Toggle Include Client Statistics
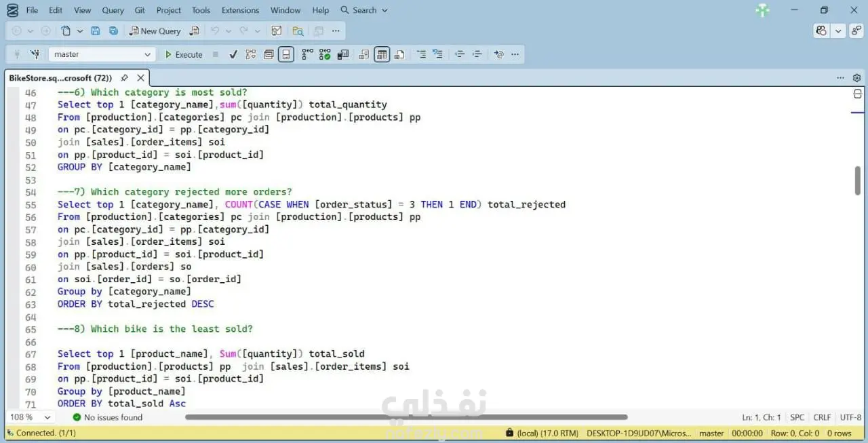Screen dimensions: 868x443 tap(342, 54)
